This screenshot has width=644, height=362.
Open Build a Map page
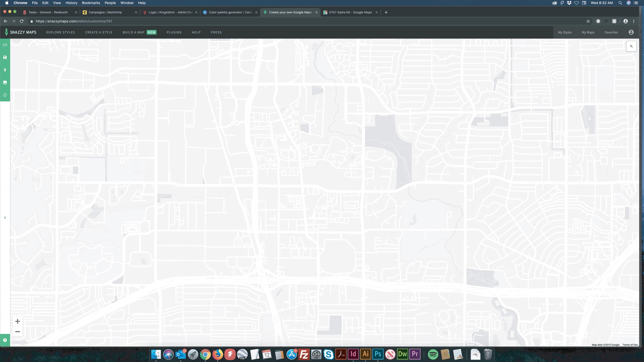coord(134,32)
